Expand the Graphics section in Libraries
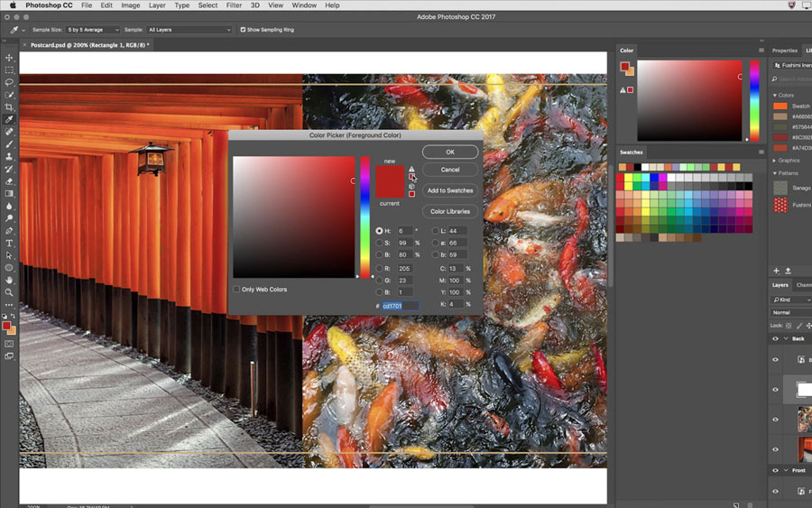 coord(775,161)
